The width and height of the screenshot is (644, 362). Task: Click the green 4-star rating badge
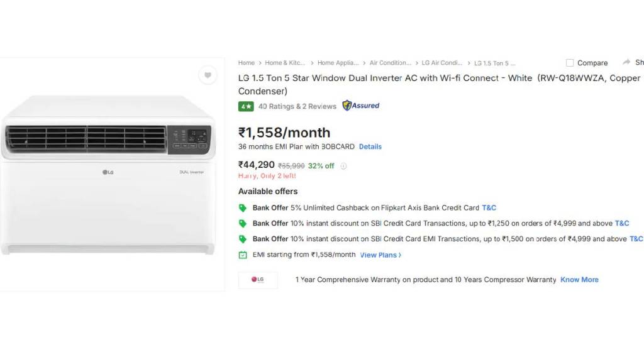coord(246,106)
